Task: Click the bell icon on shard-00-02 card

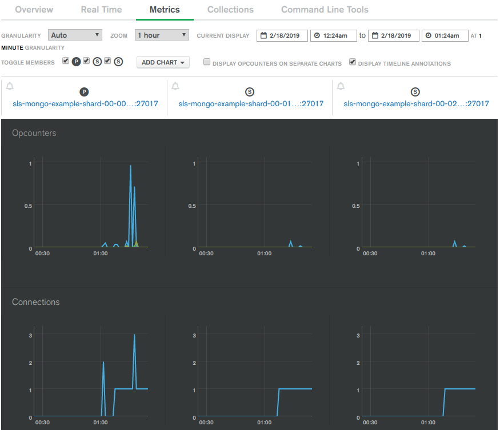Action: click(340, 86)
